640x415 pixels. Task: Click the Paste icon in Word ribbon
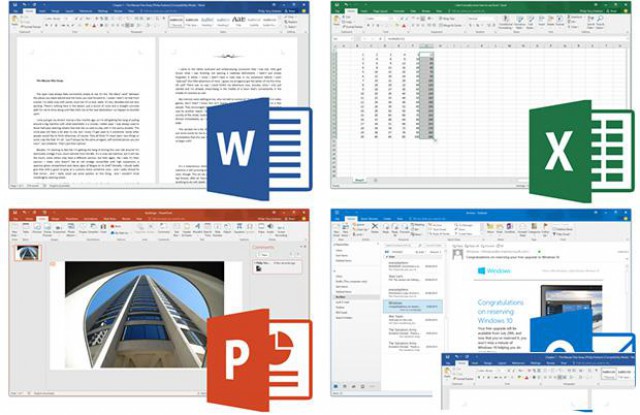pyautogui.click(x=12, y=24)
